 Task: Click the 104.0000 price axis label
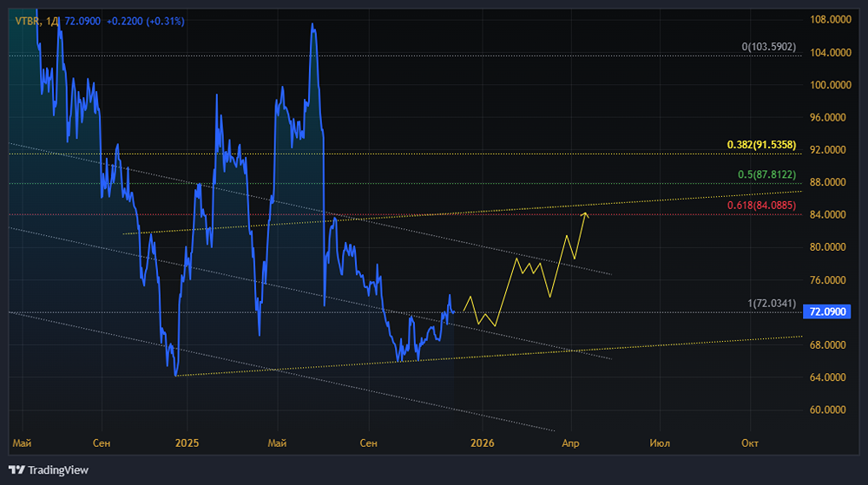830,53
